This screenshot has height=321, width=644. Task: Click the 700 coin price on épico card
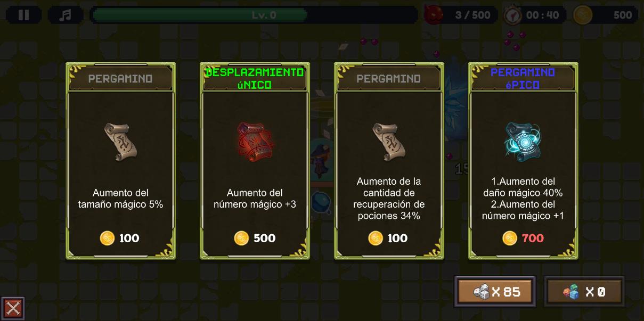(x=533, y=238)
